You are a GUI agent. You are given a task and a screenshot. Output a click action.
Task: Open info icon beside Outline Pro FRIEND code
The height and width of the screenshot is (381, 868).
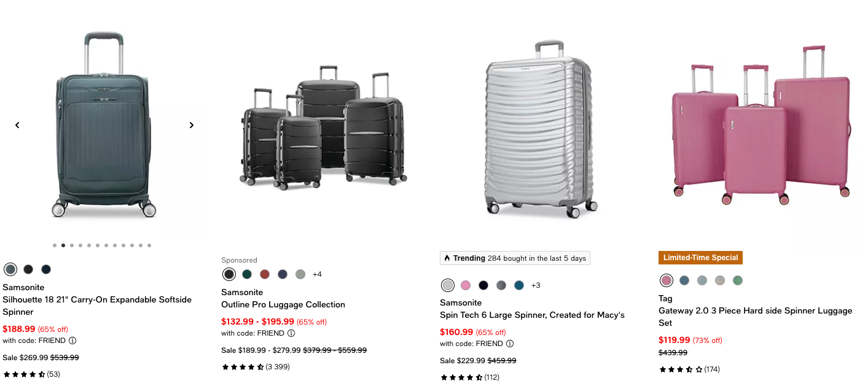(x=291, y=333)
